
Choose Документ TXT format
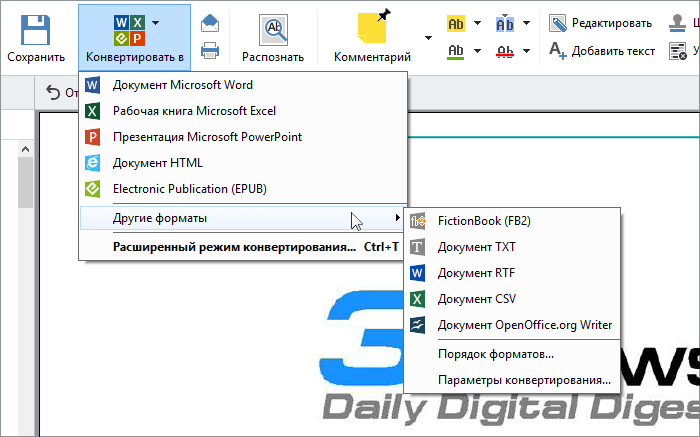512,247
